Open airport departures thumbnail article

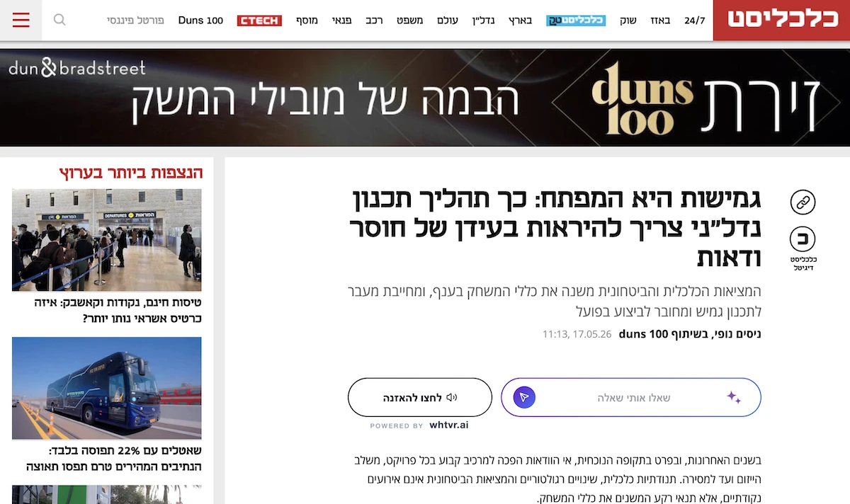pos(106,240)
